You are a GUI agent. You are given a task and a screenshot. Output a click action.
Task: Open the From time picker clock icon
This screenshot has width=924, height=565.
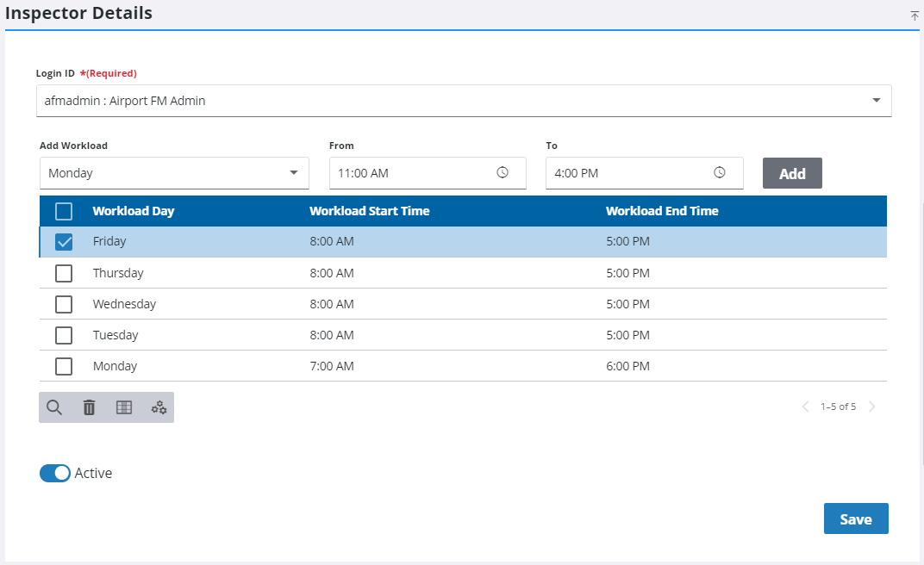coord(503,172)
